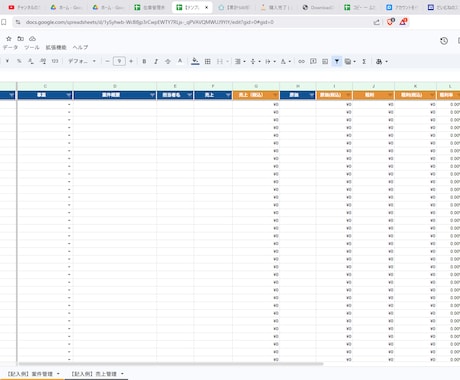Open the functions sigma menu
The height and width of the screenshot is (380, 460).
click(x=364, y=61)
